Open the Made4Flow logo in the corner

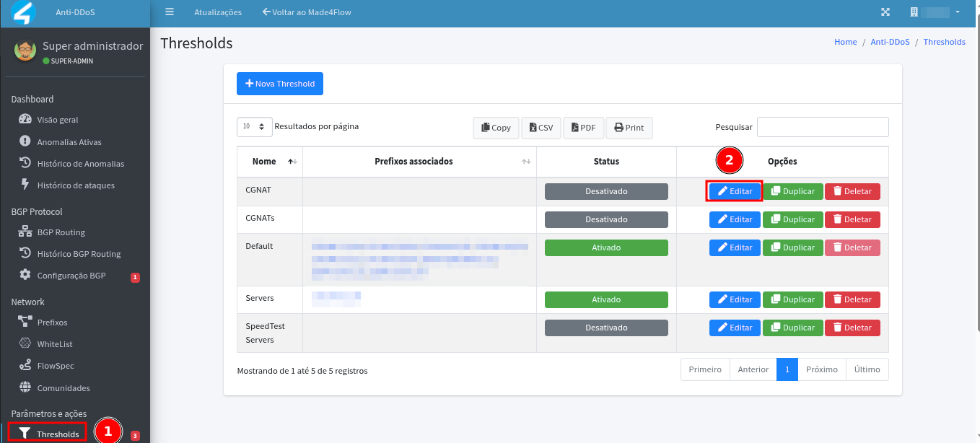(x=24, y=13)
